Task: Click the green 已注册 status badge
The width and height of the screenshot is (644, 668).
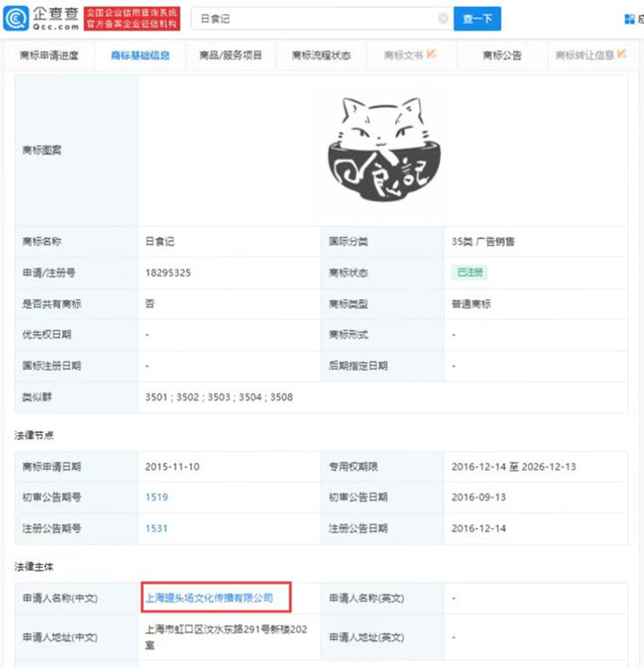Action: pyautogui.click(x=470, y=273)
